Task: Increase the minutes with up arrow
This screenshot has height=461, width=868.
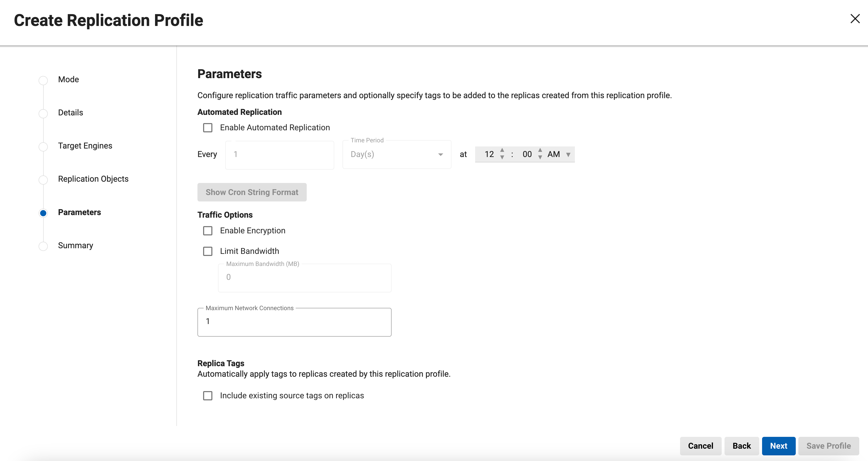Action: (540, 150)
